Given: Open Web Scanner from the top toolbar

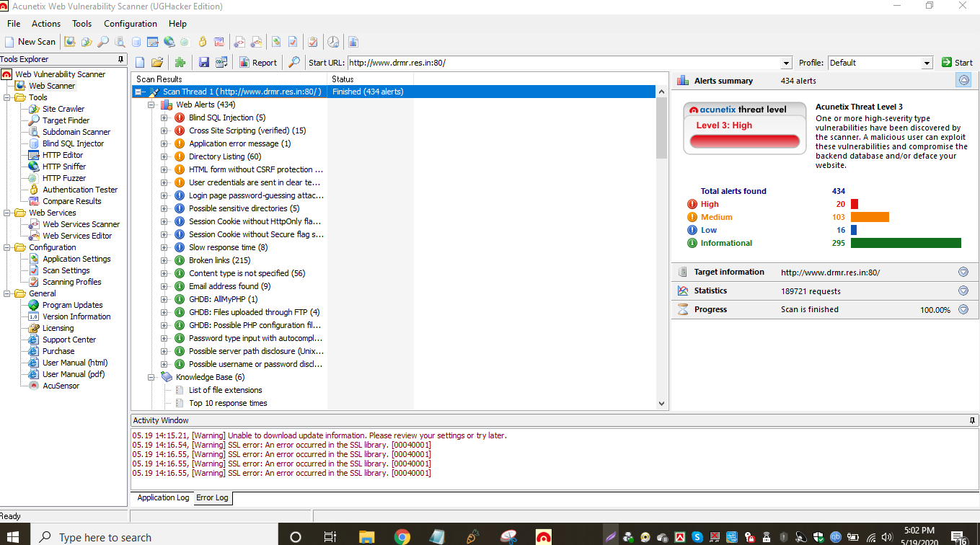Looking at the screenshot, I should tap(70, 42).
